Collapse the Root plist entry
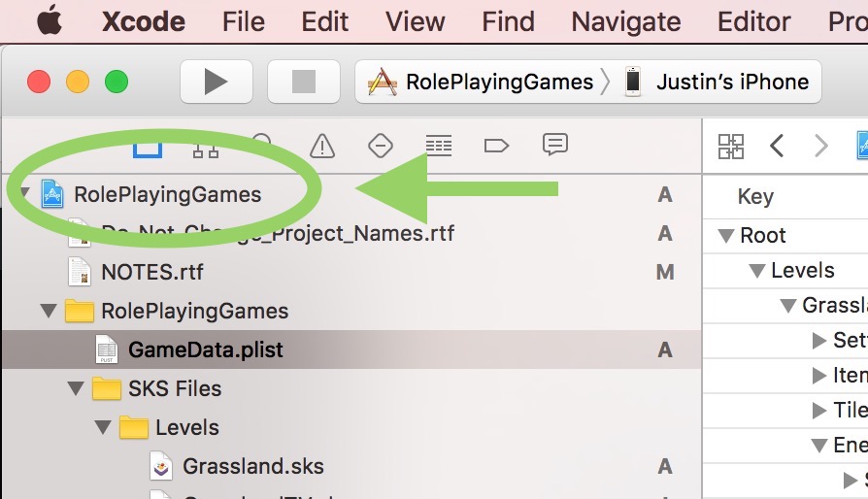Image resolution: width=868 pixels, height=499 pixels. pyautogui.click(x=725, y=235)
